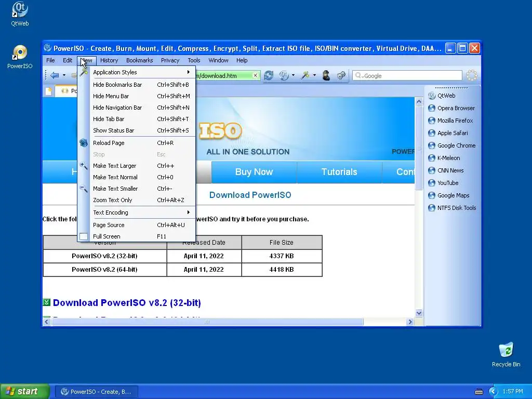Click the private browsing agent icon

[x=326, y=75]
